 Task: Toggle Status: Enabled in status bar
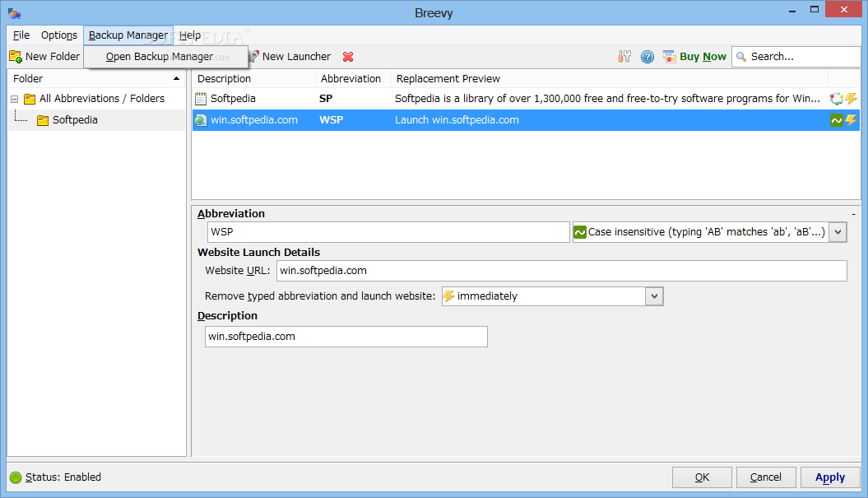(x=63, y=477)
